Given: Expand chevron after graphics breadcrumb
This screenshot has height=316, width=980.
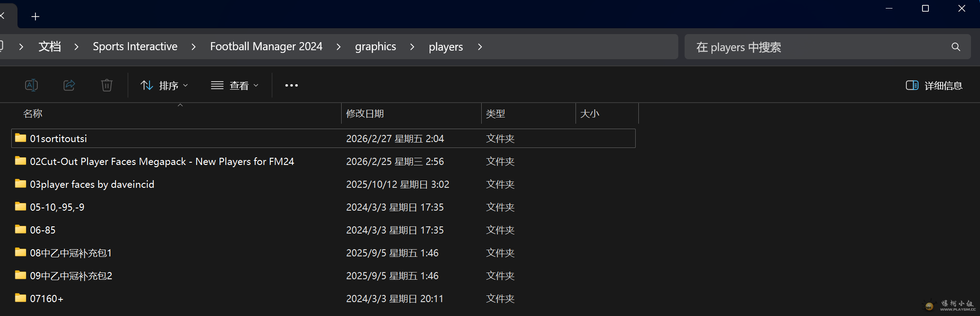Looking at the screenshot, I should point(412,47).
